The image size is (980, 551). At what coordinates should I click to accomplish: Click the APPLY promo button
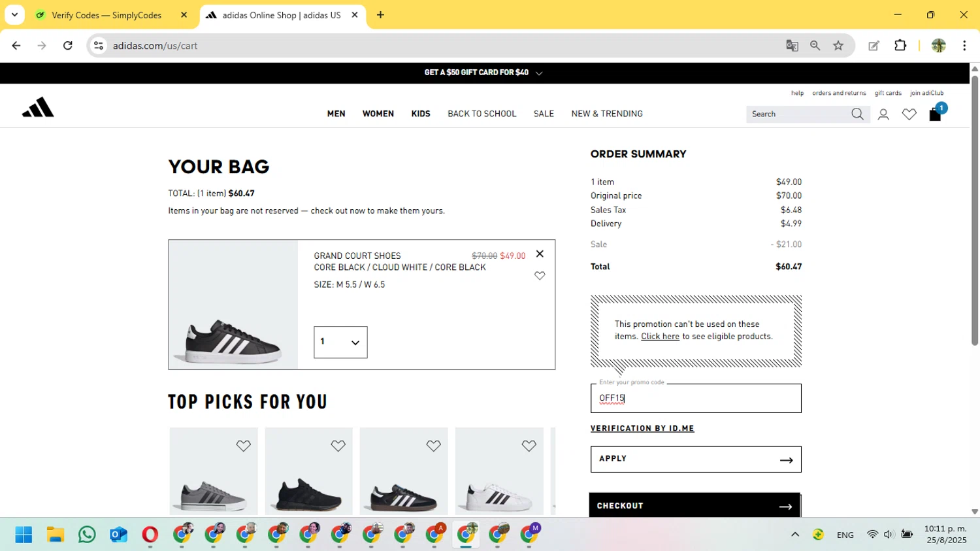pyautogui.click(x=696, y=459)
